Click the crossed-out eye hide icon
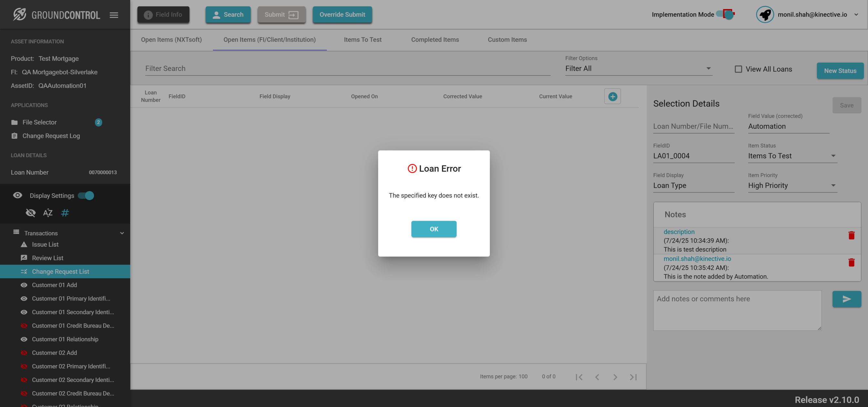The width and height of the screenshot is (868, 407). click(x=31, y=213)
